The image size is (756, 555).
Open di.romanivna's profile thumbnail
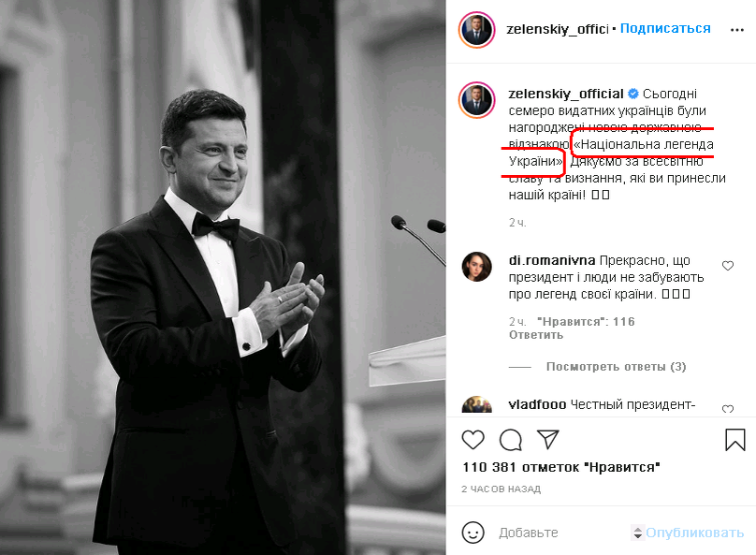coord(476,266)
